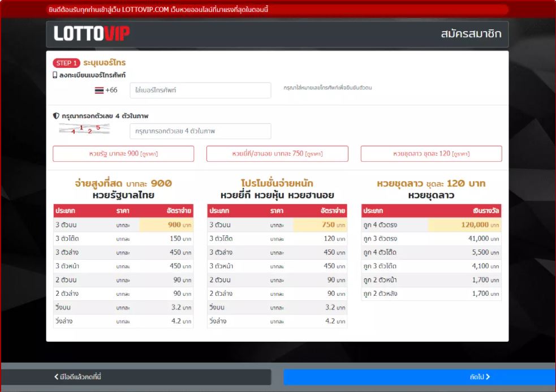Click the ถูก 3 ตัวโต๊ด row label
The width and height of the screenshot is (556, 392).
coord(380,266)
